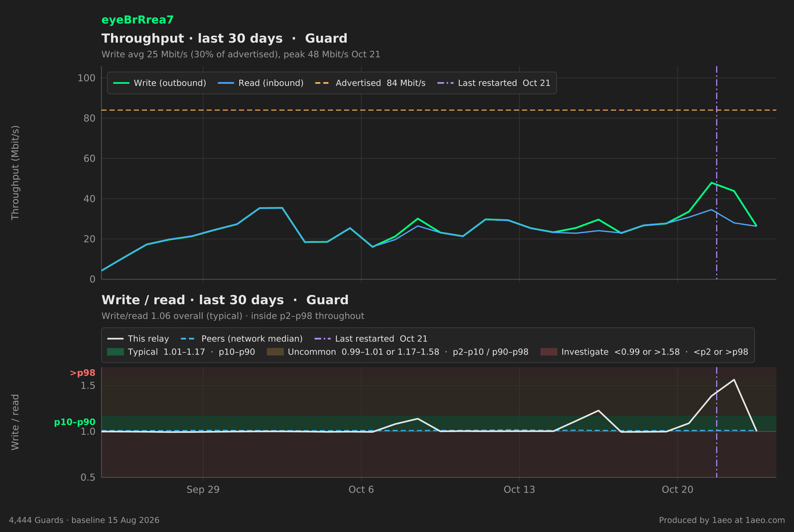Click the 1.5 tick on ratio axis

[x=88, y=386]
